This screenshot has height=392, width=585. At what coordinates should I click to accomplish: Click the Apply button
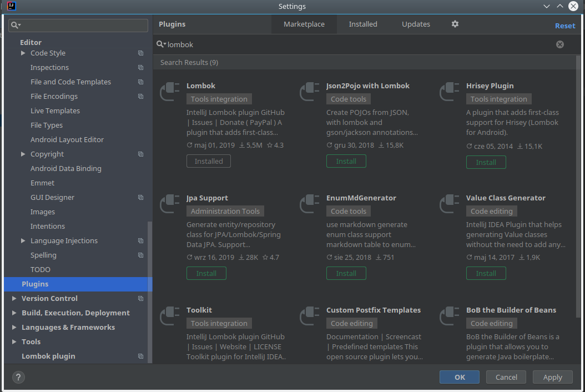(x=553, y=377)
